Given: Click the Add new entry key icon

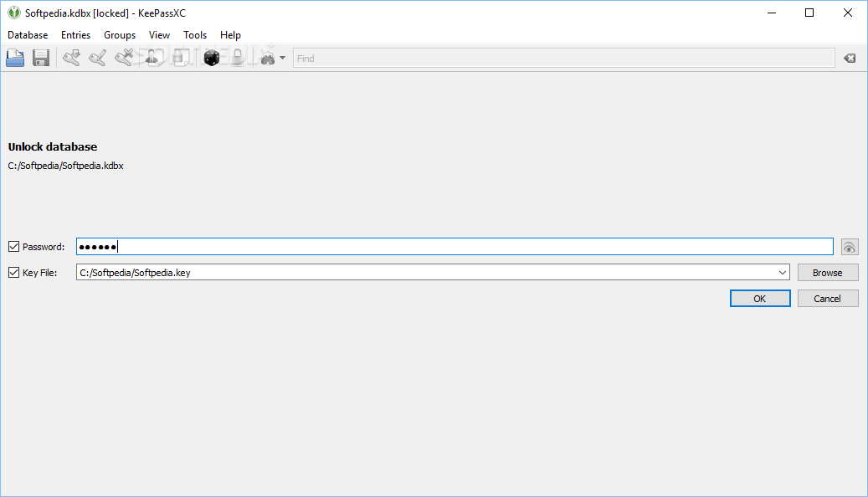Looking at the screenshot, I should point(71,58).
